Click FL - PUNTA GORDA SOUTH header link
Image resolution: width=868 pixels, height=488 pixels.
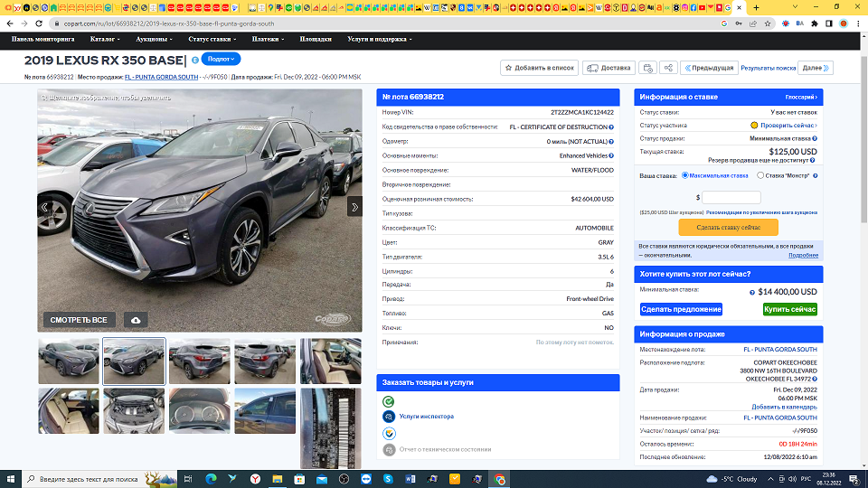(161, 77)
